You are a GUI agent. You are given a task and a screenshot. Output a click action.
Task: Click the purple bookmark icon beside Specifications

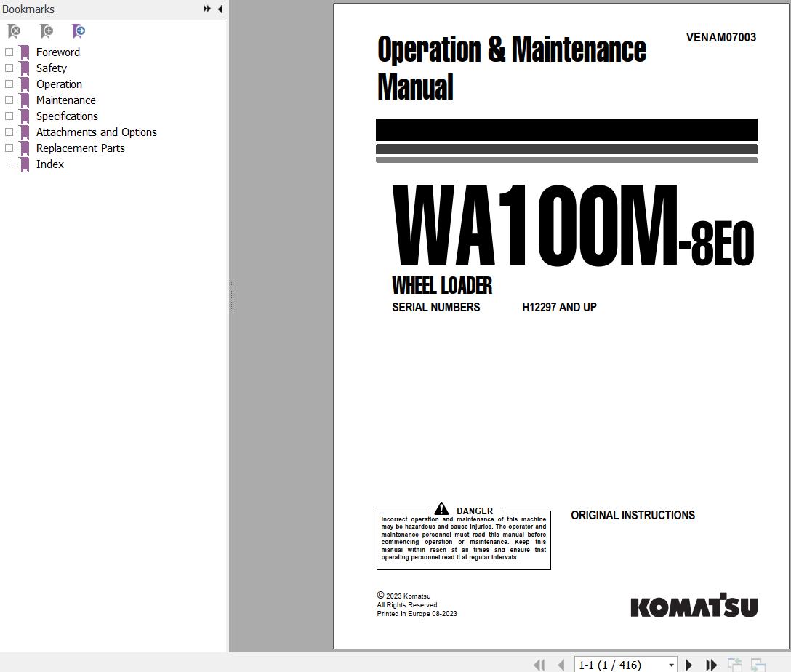click(x=25, y=116)
